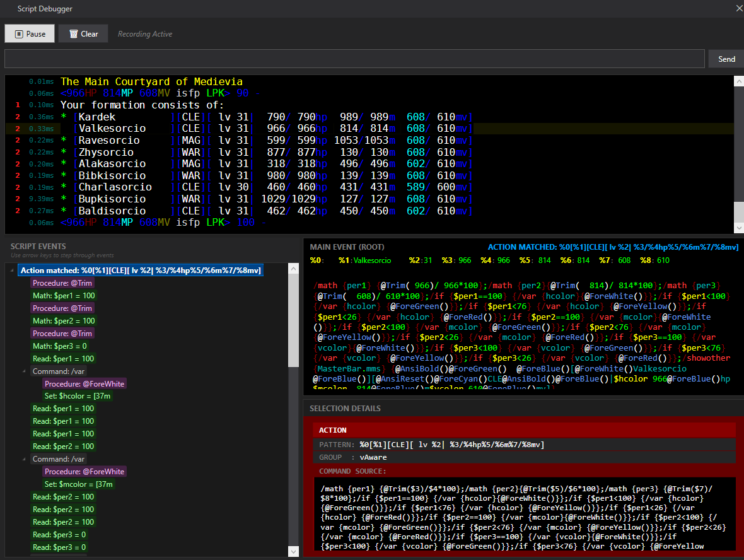Screen dimensions: 744x560
Task: Click the %8: 610 parameter value
Action: pos(663,260)
